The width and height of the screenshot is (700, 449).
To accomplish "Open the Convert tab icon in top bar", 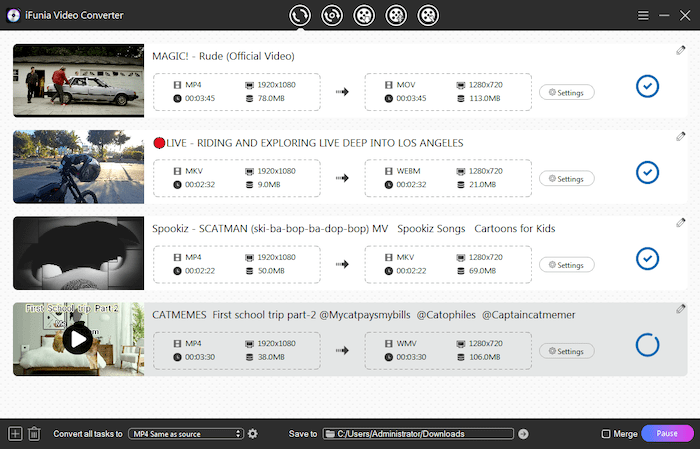I will pos(299,15).
